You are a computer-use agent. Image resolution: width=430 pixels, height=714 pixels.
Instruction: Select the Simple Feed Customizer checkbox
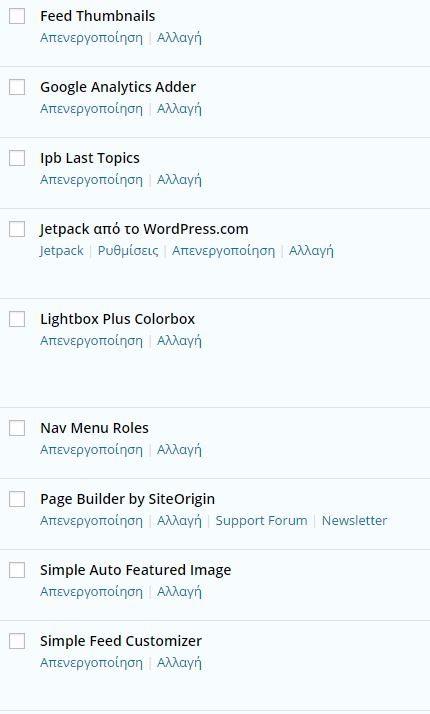17,642
